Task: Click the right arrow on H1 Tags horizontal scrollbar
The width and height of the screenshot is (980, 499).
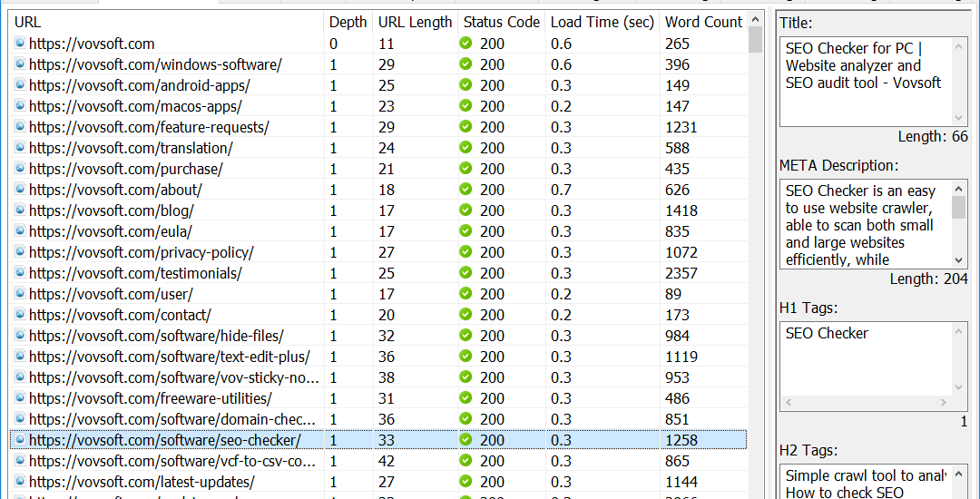Action: point(947,402)
